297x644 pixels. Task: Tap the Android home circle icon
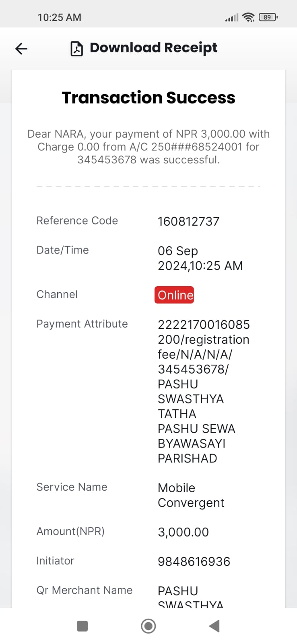pyautogui.click(x=148, y=626)
